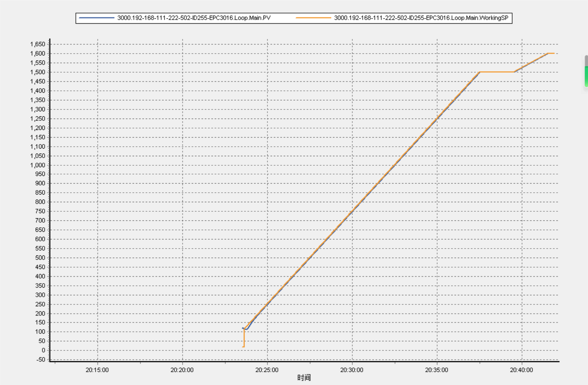Click the 20:20:00 time axis label

pos(182,370)
